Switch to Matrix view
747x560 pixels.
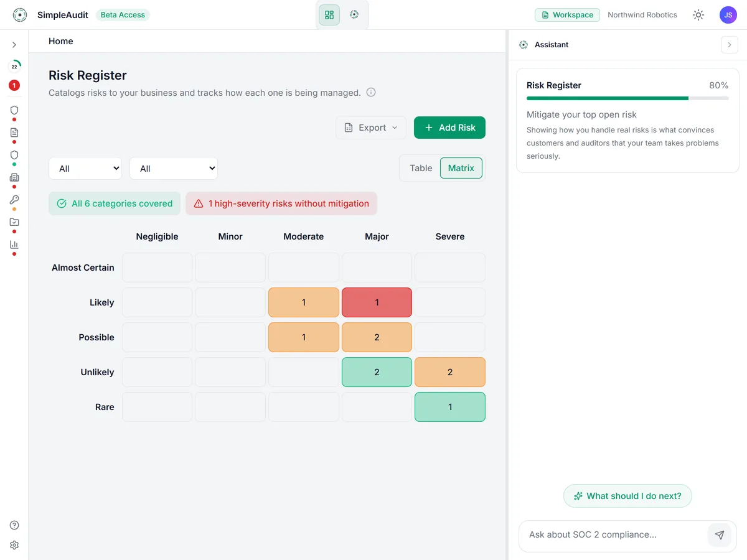tap(461, 168)
